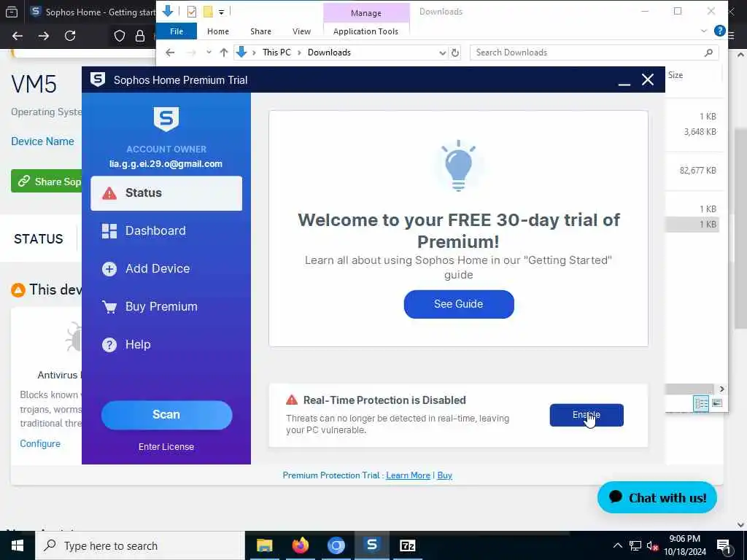Click the 3,648 KB file size entry
This screenshot has width=747, height=560.
pyautogui.click(x=700, y=132)
